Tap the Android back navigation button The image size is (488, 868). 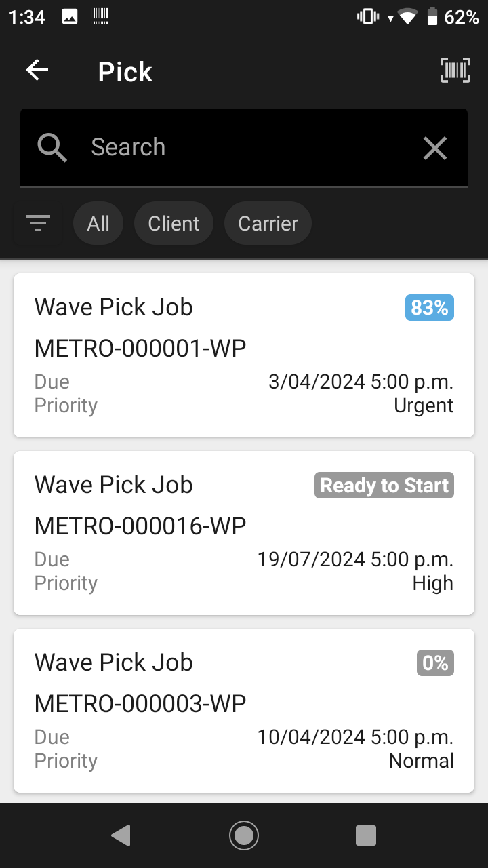point(121,835)
